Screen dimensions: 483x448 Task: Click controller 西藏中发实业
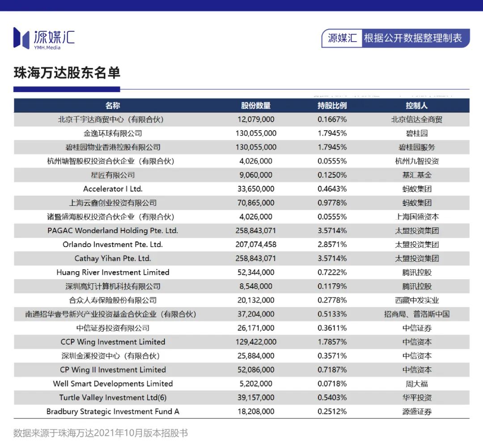416,300
